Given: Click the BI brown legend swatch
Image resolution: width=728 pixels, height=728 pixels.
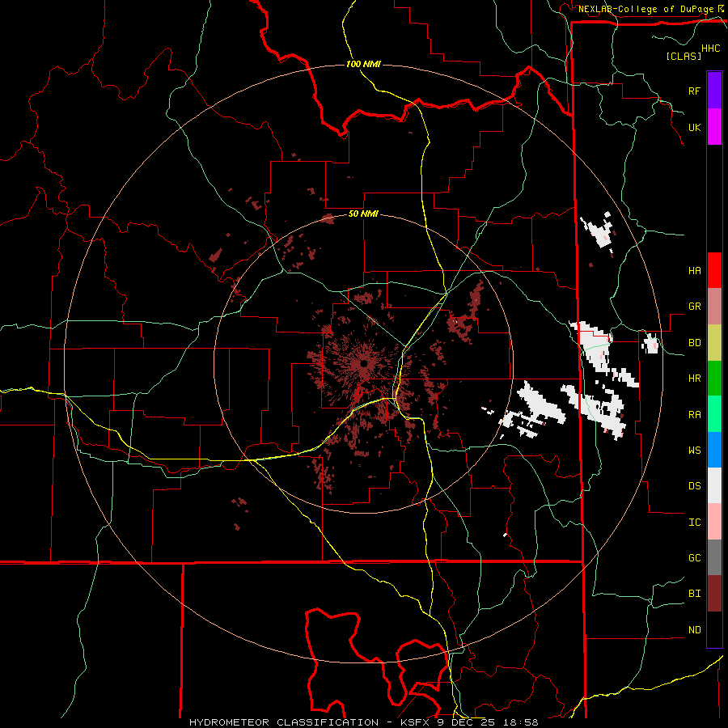Looking at the screenshot, I should [714, 594].
